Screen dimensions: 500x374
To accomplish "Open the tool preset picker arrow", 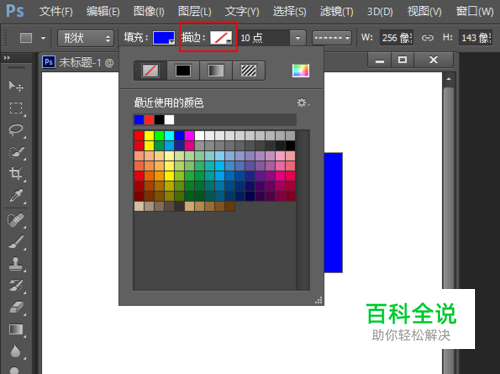I will click(43, 38).
